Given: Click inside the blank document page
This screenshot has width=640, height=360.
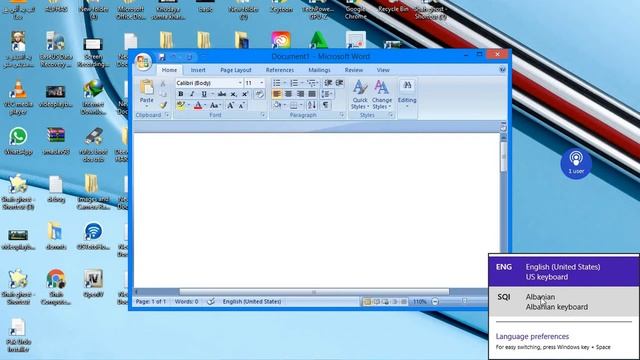Looking at the screenshot, I should pos(316,210).
